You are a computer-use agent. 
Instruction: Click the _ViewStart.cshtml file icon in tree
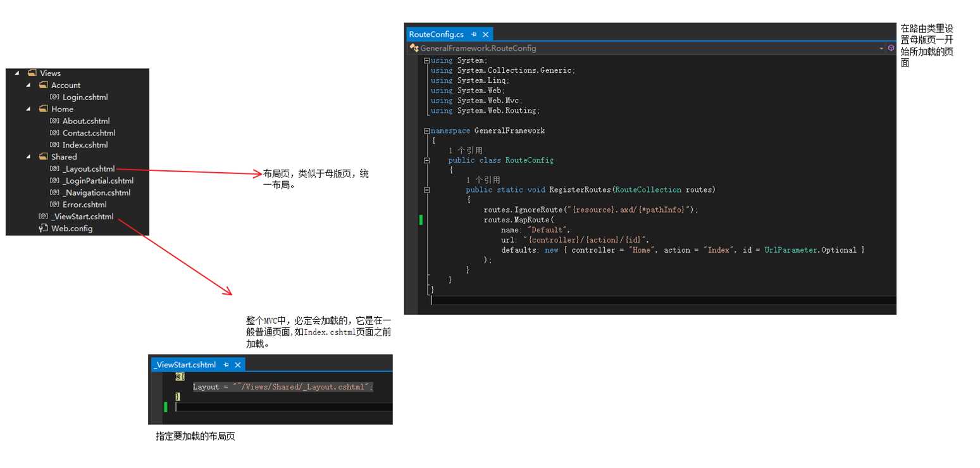click(43, 217)
